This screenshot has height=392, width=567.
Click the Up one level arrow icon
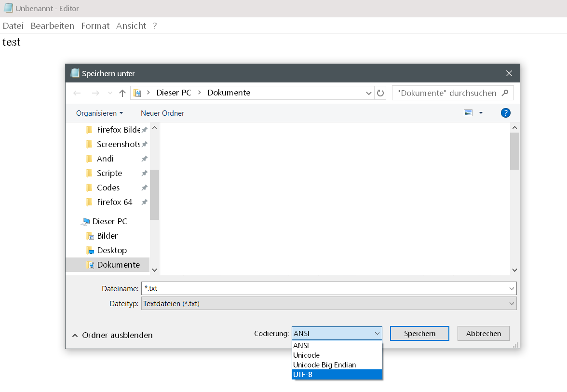click(x=122, y=93)
